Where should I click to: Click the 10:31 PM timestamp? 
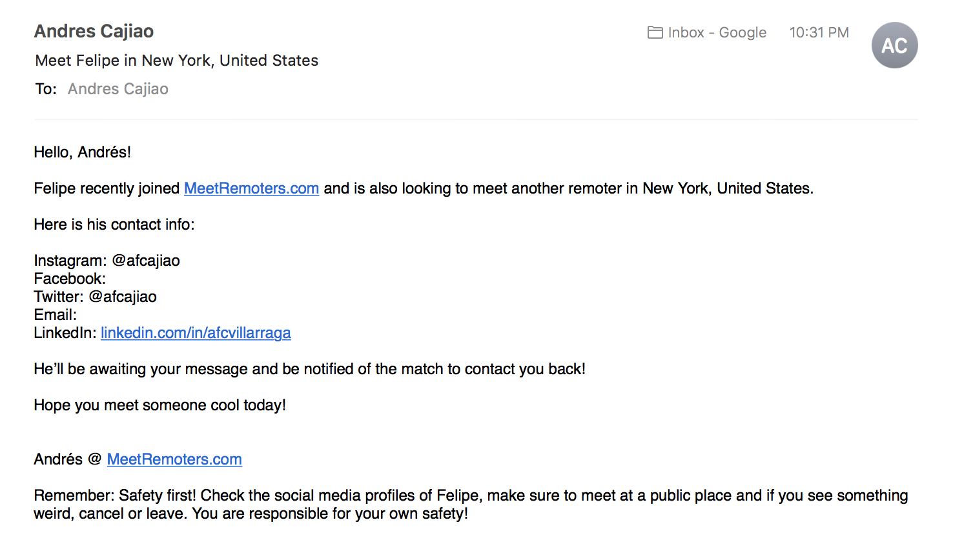tap(819, 32)
